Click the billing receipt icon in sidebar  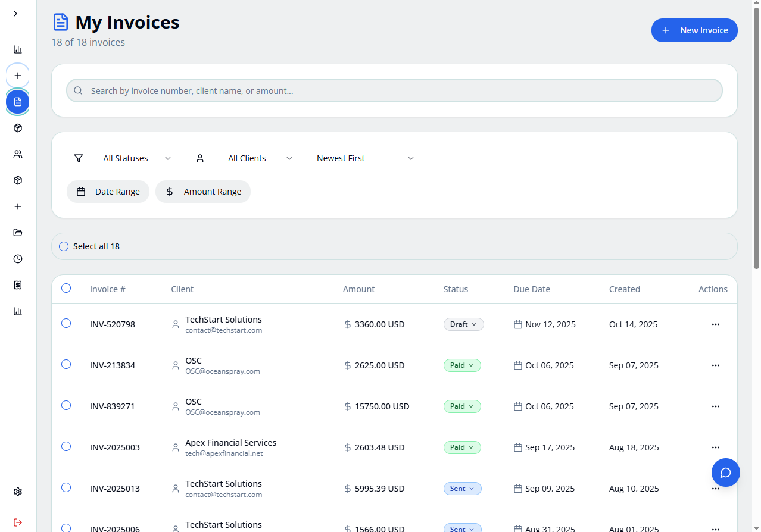(17, 284)
